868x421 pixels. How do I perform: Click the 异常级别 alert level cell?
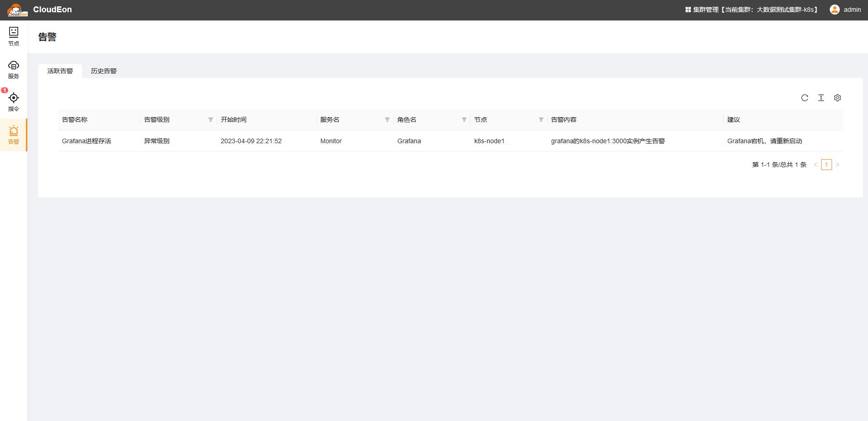(x=157, y=141)
